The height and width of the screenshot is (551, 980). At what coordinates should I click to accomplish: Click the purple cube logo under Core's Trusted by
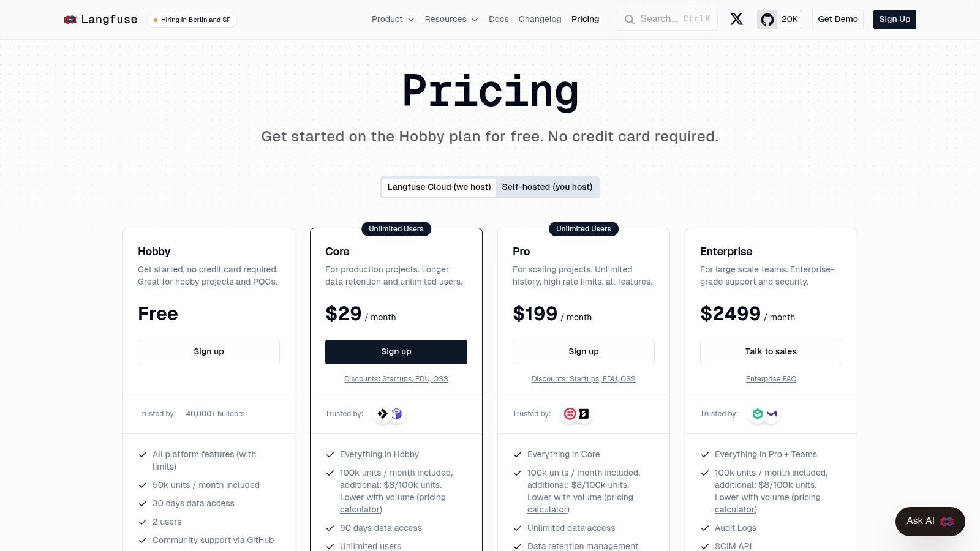[x=397, y=413]
